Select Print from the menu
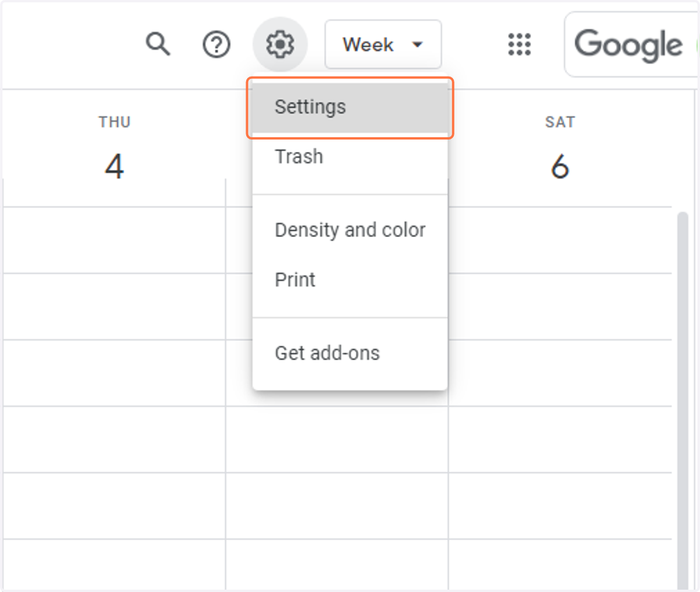Image resolution: width=700 pixels, height=592 pixels. click(350, 280)
